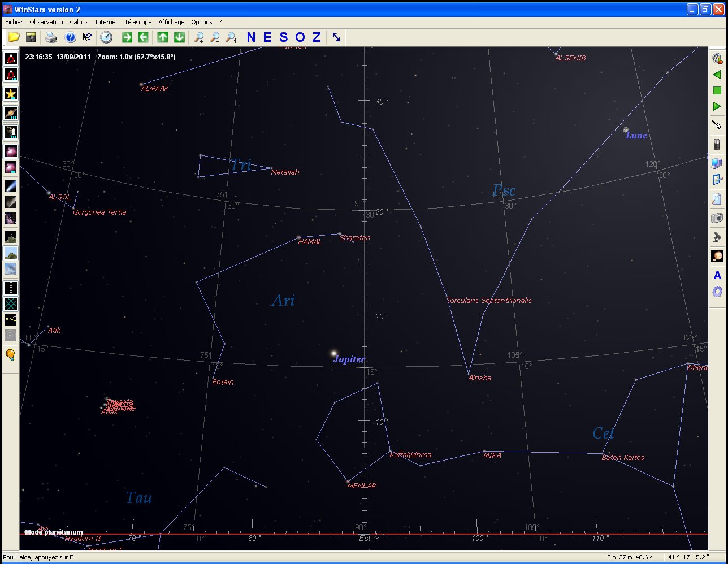
Task: Point to zenith with the Z button
Action: click(x=317, y=37)
